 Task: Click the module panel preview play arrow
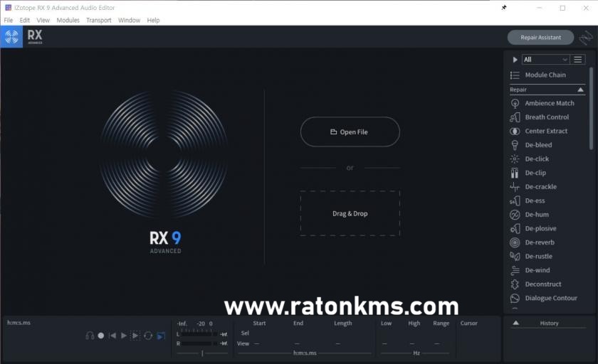[515, 60]
